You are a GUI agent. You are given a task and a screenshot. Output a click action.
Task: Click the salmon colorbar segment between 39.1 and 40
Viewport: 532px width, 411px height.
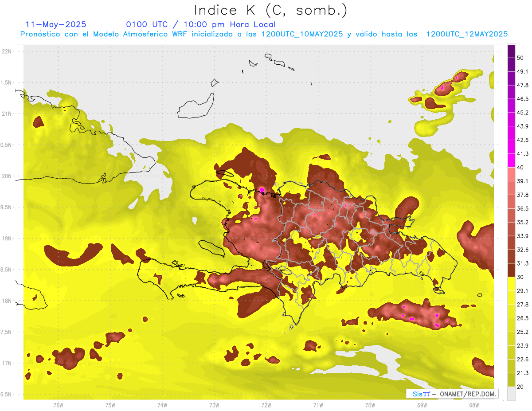coord(511,174)
